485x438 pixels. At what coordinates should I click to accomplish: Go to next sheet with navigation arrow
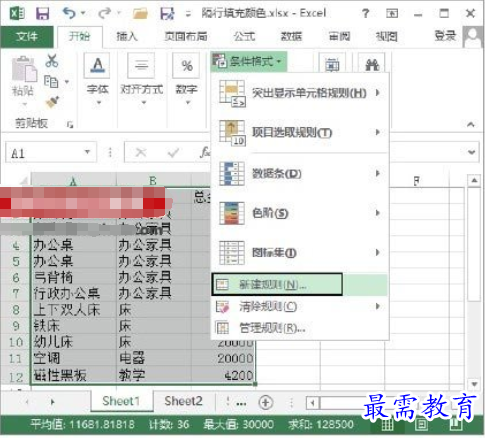(52, 402)
